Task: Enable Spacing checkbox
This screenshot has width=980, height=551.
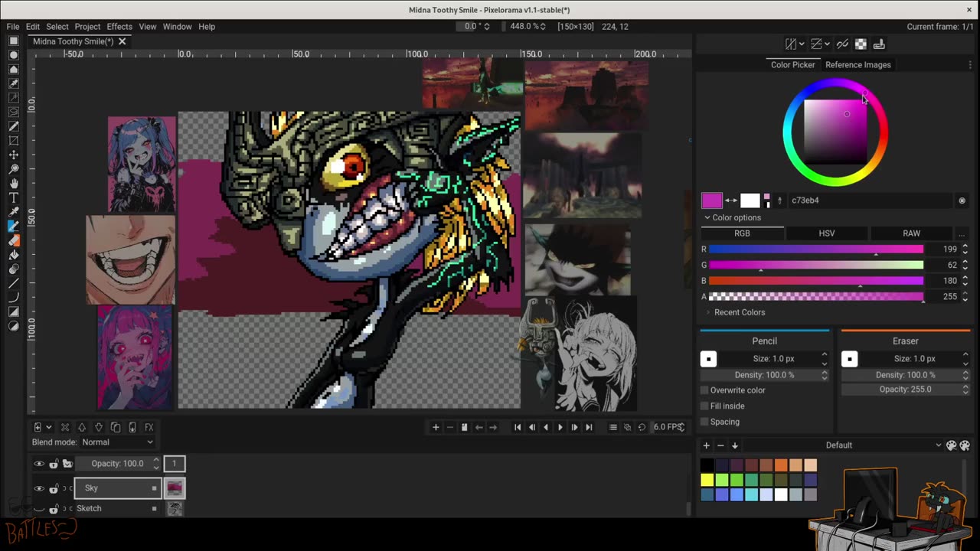Action: coord(704,422)
